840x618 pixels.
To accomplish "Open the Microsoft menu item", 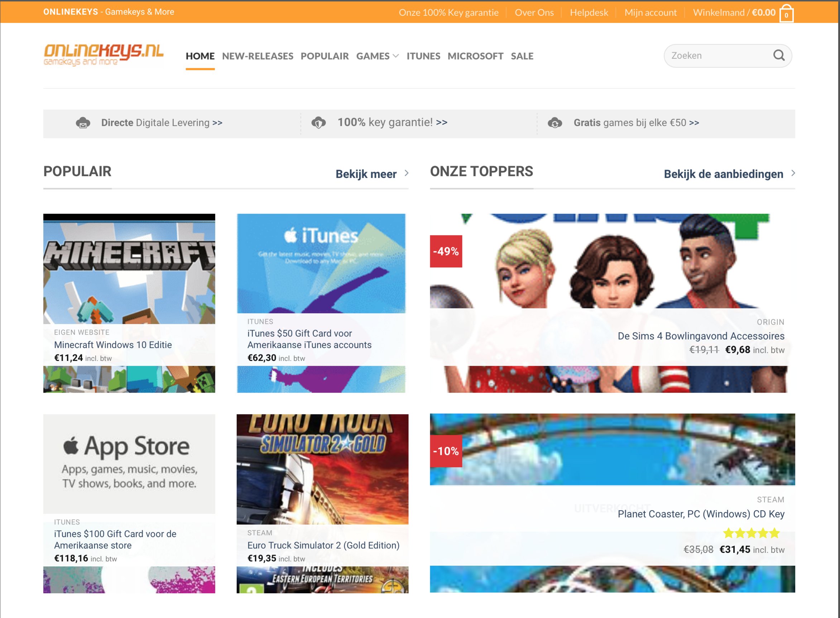I will coord(475,56).
